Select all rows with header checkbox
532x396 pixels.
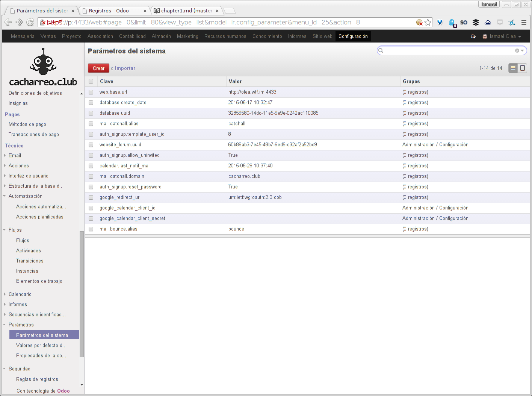91,81
